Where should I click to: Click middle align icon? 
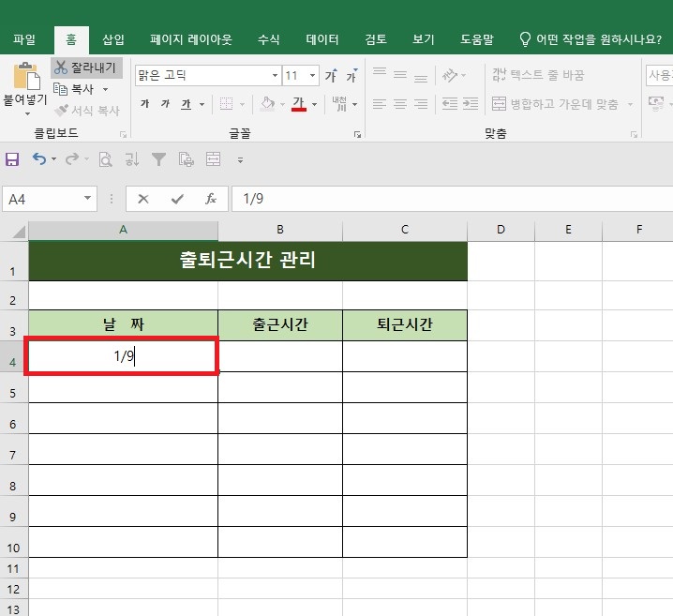(400, 76)
